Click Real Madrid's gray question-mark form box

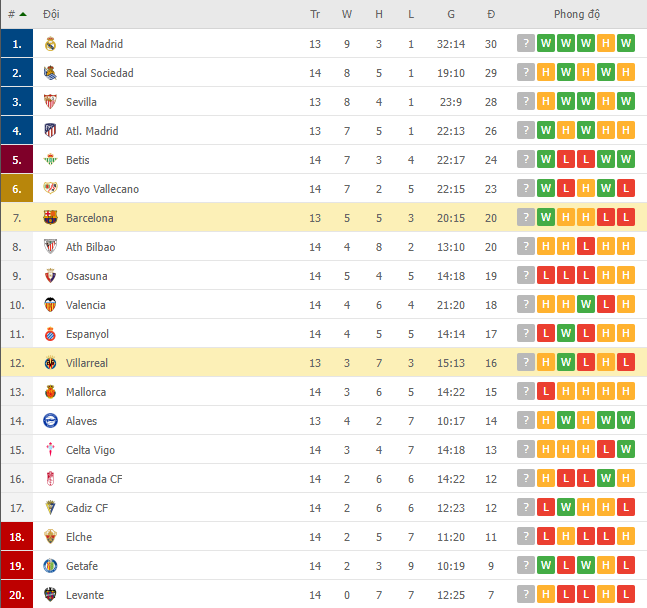(526, 43)
